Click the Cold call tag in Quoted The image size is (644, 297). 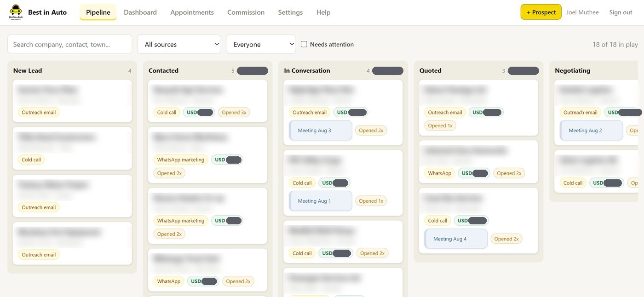click(x=437, y=221)
